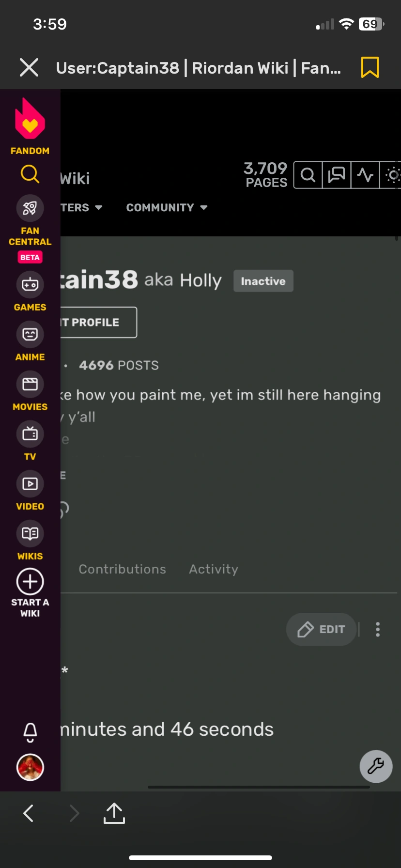Click the Edit pencil button

point(322,629)
